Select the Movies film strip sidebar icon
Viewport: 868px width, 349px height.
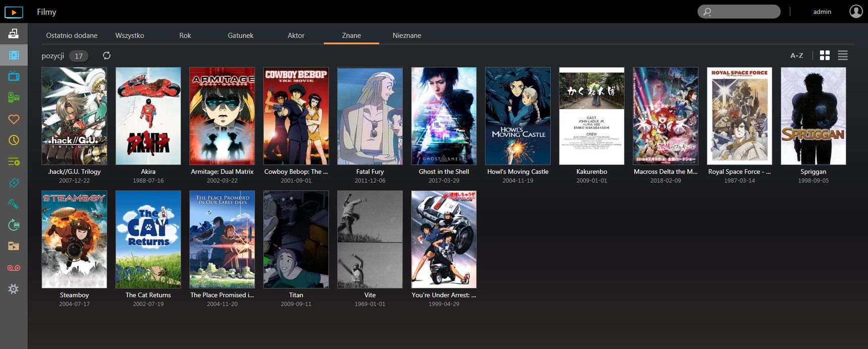click(x=14, y=55)
